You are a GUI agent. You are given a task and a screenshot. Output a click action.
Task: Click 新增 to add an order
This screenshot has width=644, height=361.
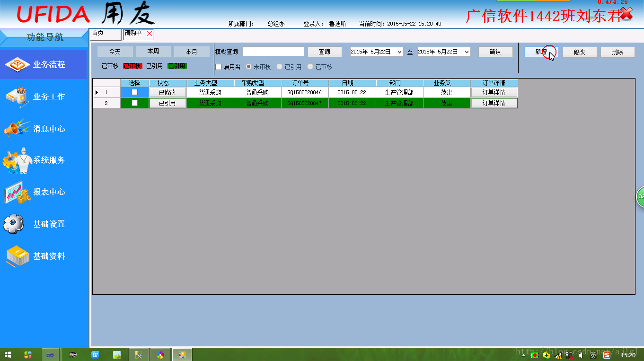point(541,52)
